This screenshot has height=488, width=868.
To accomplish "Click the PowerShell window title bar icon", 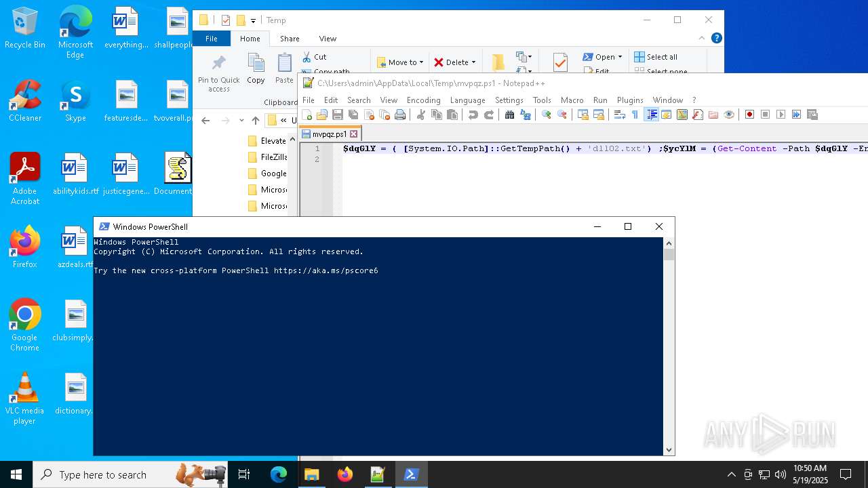I will pyautogui.click(x=104, y=226).
